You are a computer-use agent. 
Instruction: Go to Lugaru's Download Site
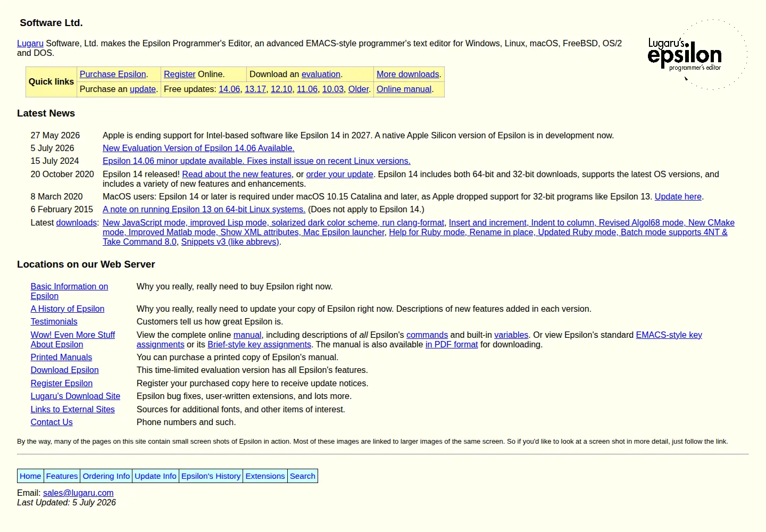click(76, 396)
